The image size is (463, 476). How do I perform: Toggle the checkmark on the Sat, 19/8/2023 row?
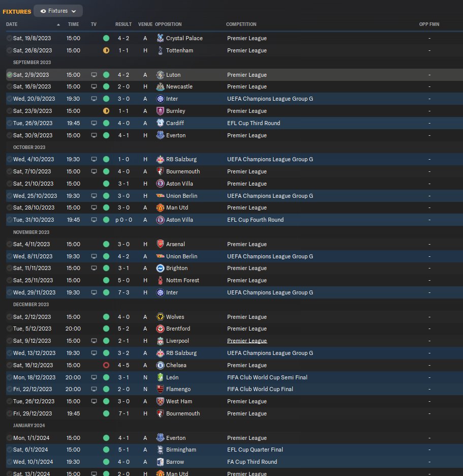(10, 38)
